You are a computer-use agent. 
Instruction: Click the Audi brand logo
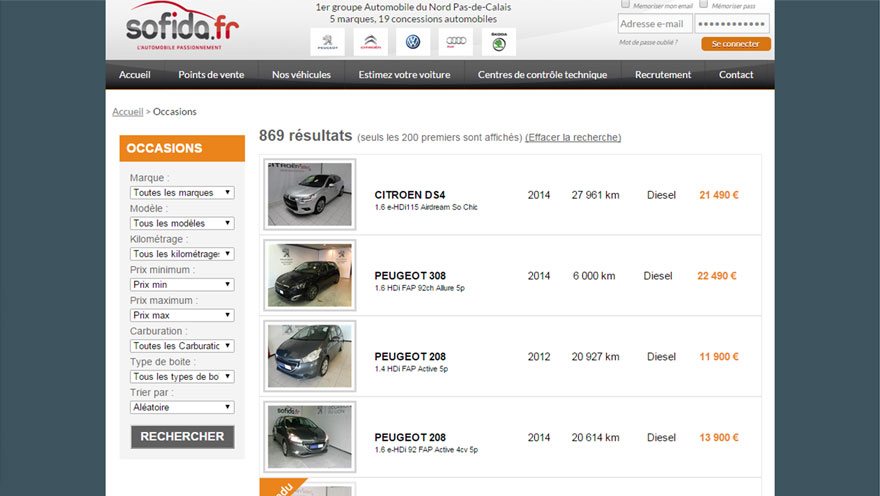[456, 42]
